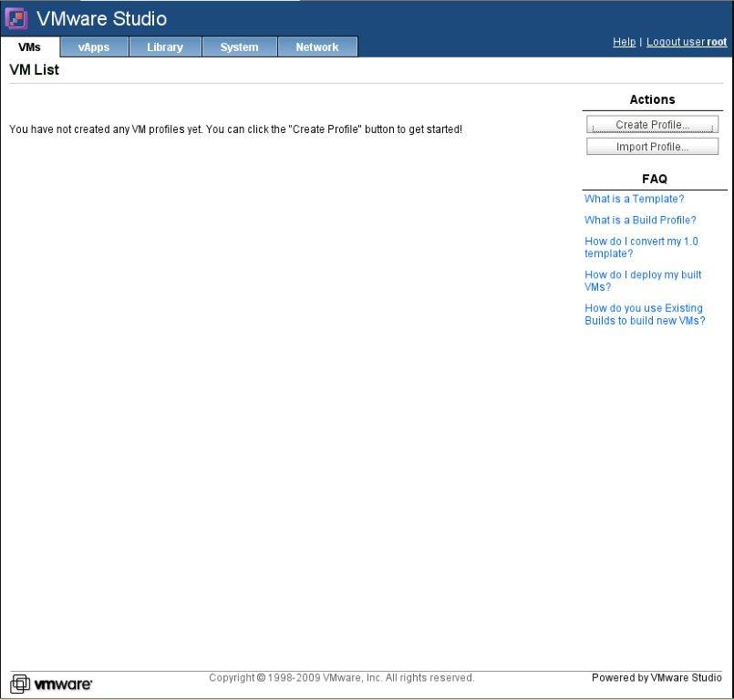Screen dimensions: 734x700
Task: Log out user root
Action: (x=687, y=42)
